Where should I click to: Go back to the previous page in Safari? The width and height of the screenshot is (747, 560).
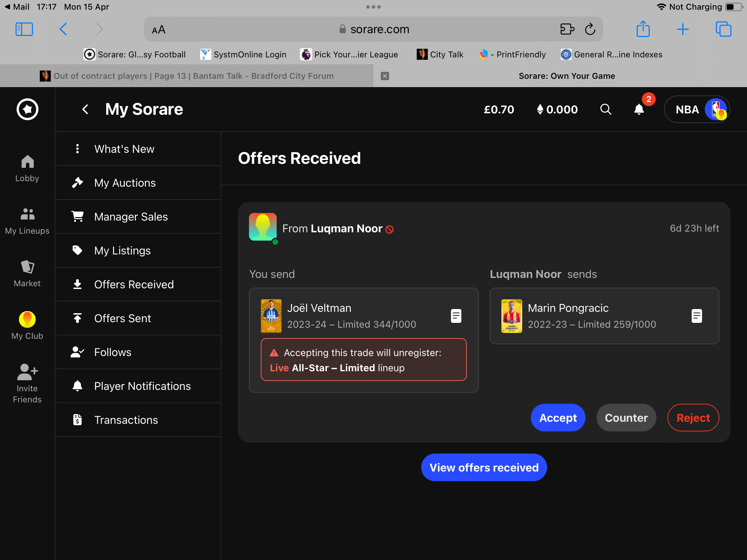pos(63,29)
